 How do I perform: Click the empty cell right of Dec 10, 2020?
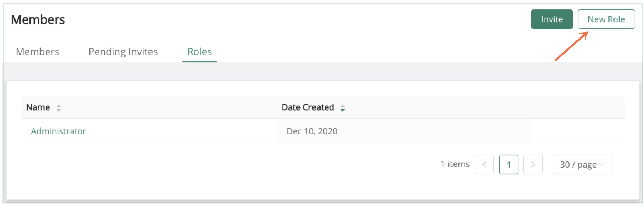(578, 131)
